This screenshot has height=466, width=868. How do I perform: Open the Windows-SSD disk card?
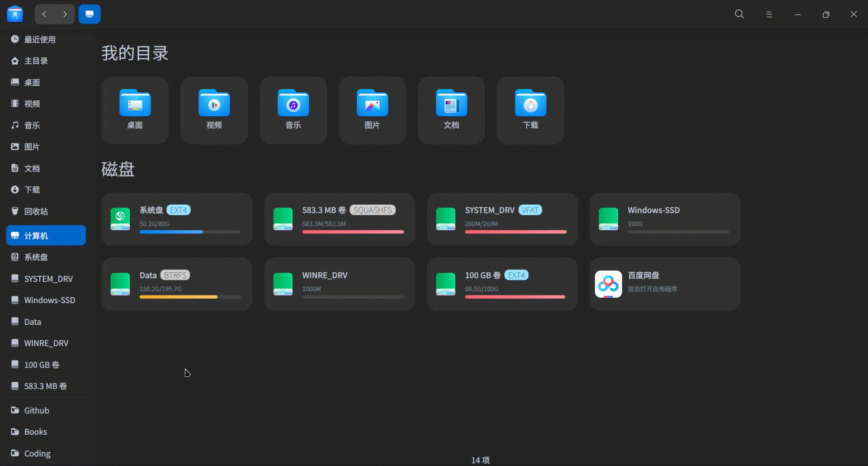coord(664,219)
